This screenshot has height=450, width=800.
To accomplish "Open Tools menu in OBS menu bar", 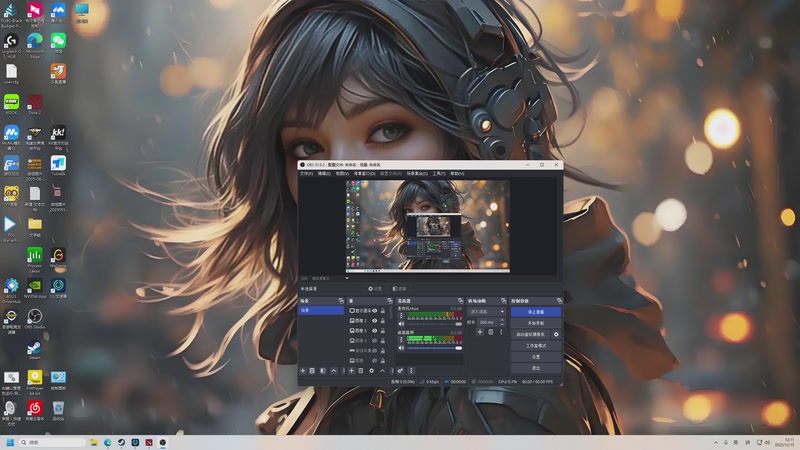I will pyautogui.click(x=439, y=173).
